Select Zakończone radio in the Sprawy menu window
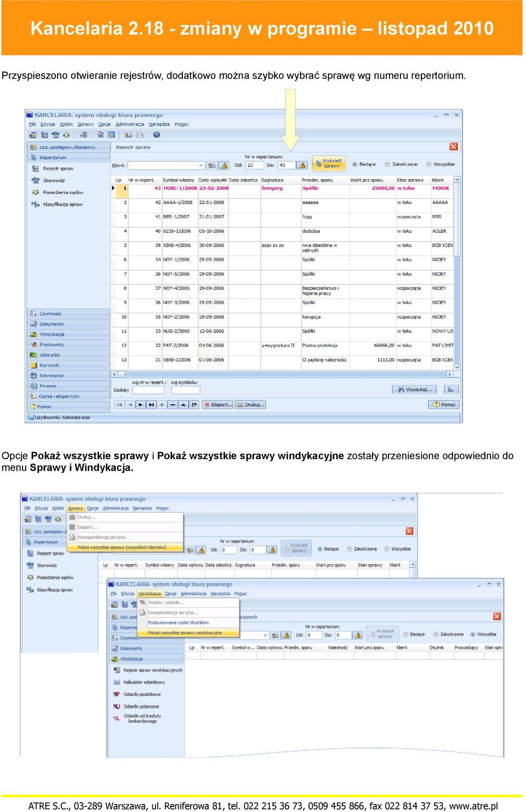Image resolution: width=526 pixels, height=812 pixels. pyautogui.click(x=361, y=549)
